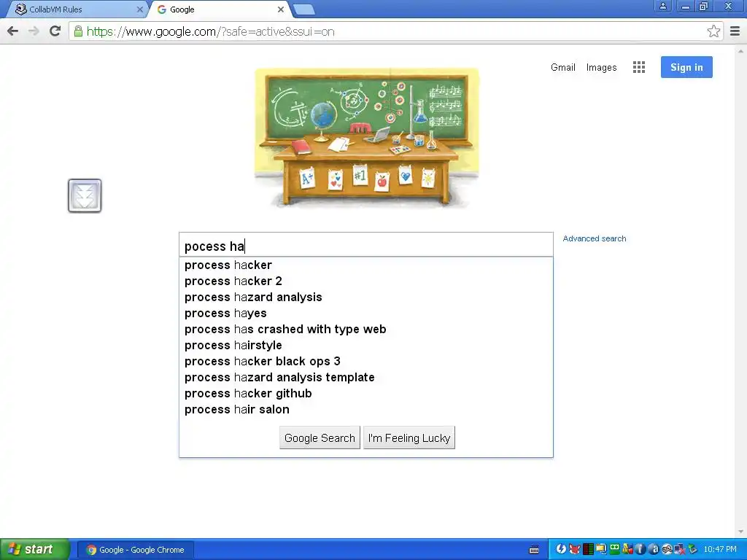Screen dimensions: 747x560
Task: Click the yellow letter A tray icon
Action: [627, 548]
